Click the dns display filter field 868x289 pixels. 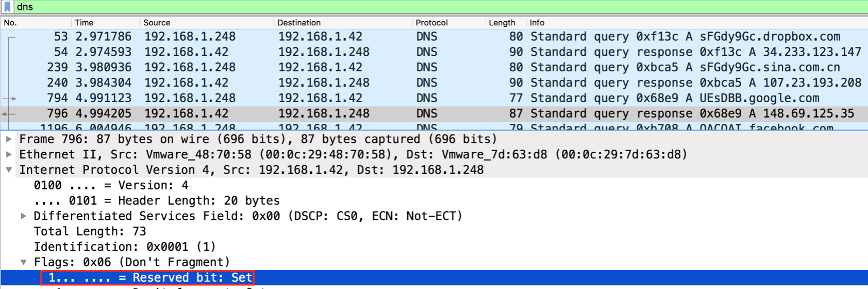[412, 7]
